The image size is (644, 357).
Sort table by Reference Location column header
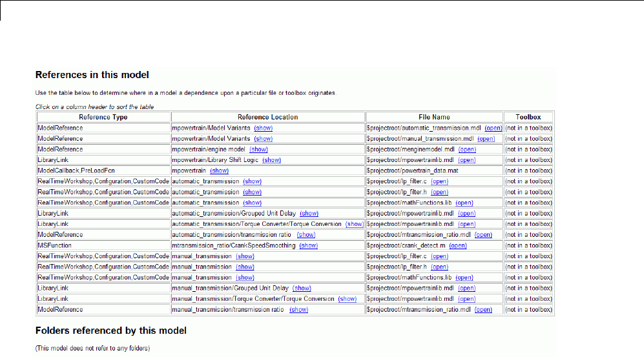pyautogui.click(x=267, y=117)
